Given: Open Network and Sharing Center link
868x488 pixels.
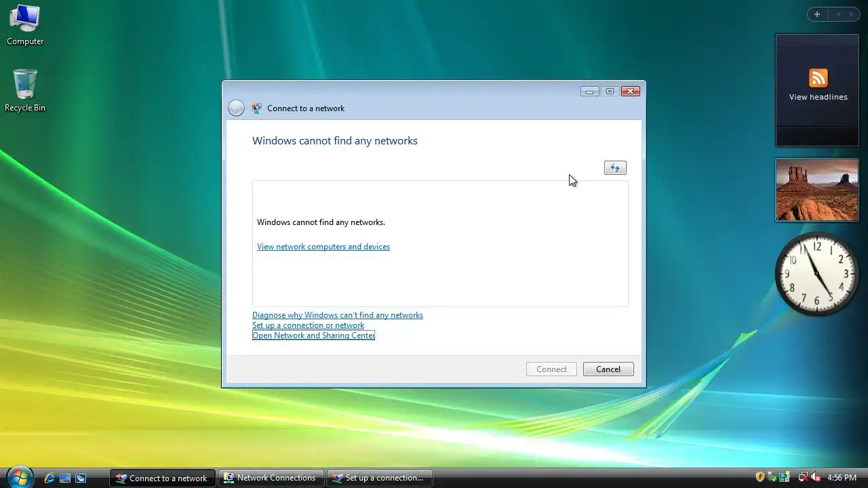Looking at the screenshot, I should point(313,335).
